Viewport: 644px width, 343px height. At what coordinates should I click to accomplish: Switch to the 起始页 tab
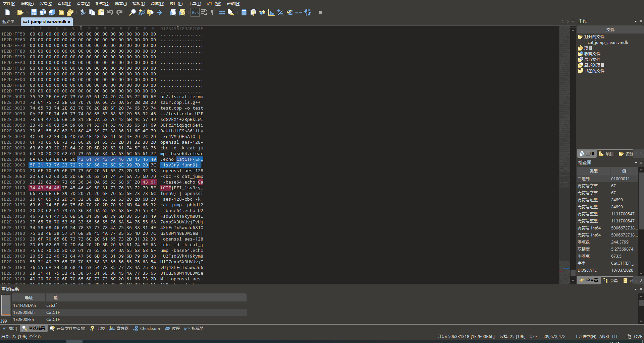click(x=8, y=21)
